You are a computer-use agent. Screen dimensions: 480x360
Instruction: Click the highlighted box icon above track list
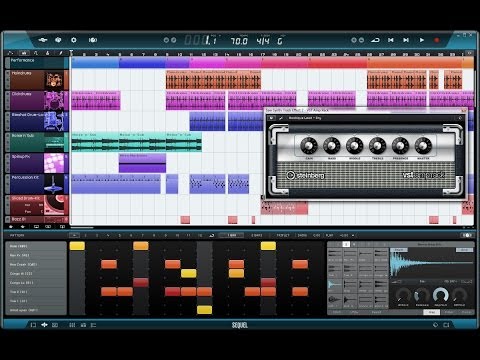(x=23, y=53)
